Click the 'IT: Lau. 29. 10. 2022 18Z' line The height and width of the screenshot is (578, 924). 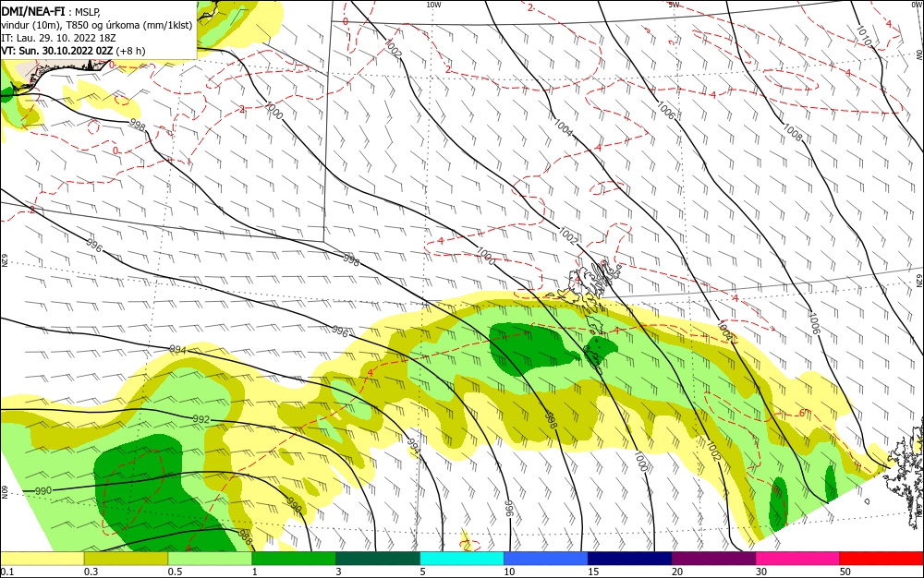(58, 38)
